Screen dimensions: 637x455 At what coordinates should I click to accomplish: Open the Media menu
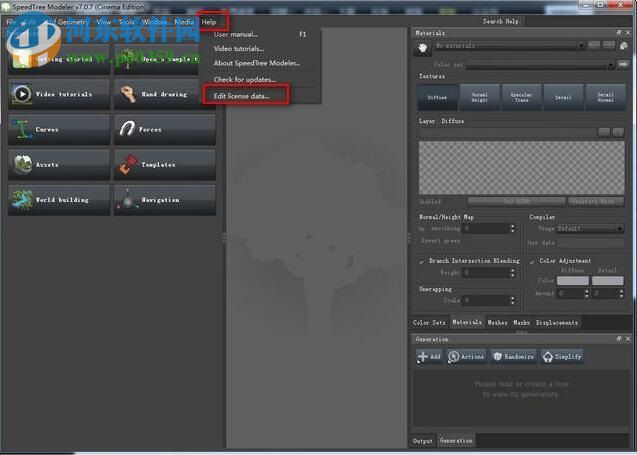(184, 22)
